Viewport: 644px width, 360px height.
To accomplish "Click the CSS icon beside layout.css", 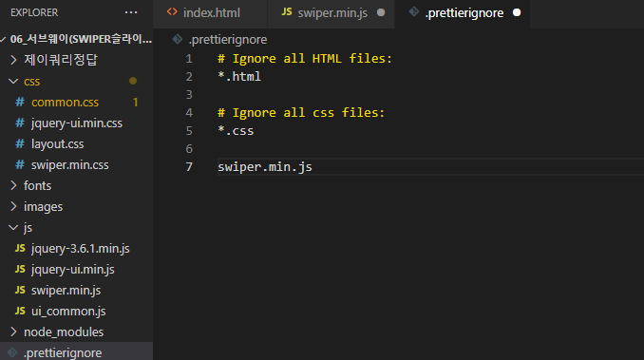I will 20,144.
